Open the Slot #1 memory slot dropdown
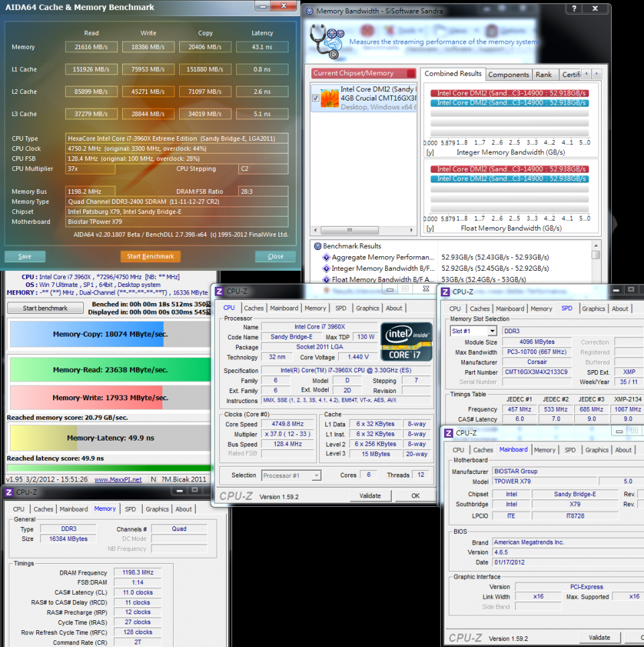The width and height of the screenshot is (644, 647). coord(492,331)
